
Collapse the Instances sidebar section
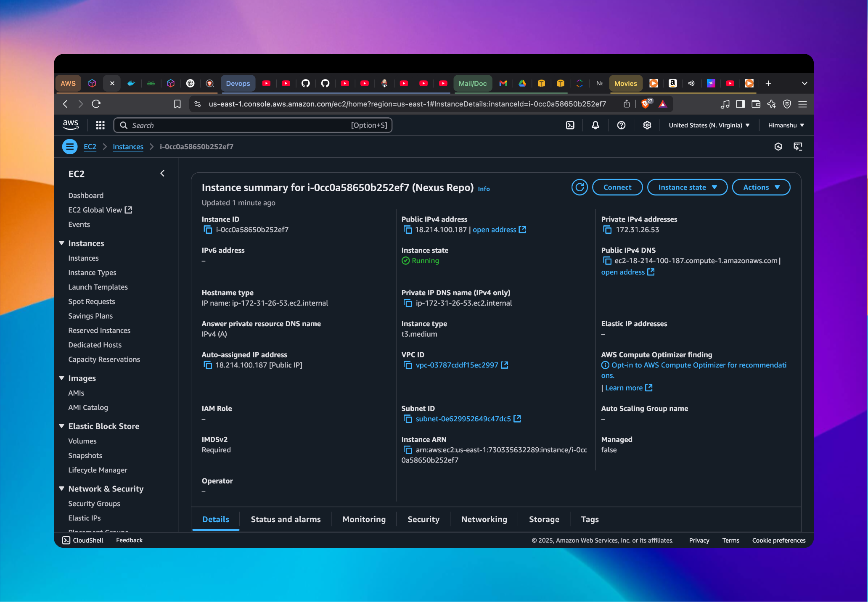pyautogui.click(x=61, y=243)
